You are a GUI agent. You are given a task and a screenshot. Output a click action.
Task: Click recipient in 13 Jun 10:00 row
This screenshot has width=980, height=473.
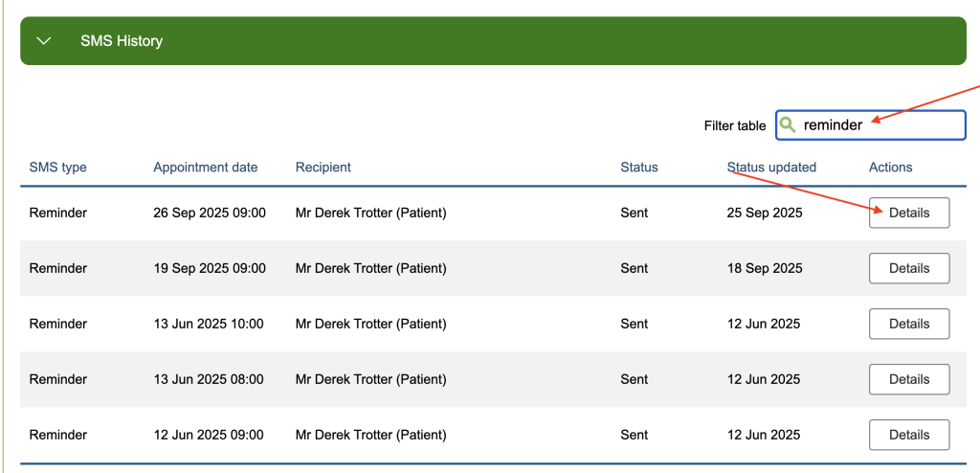[x=370, y=324]
